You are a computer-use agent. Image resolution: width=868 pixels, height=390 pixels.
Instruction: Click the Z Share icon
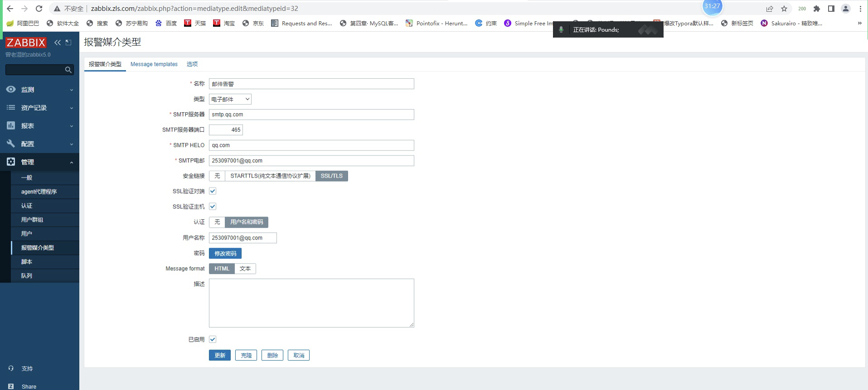[x=11, y=386]
